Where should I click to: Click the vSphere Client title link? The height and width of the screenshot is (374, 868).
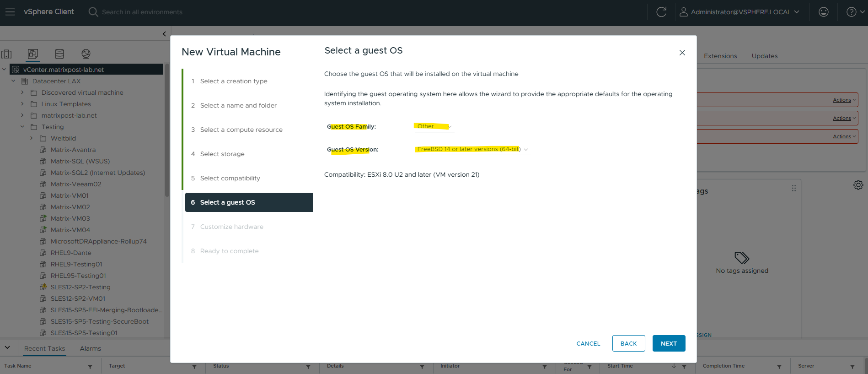click(x=49, y=12)
